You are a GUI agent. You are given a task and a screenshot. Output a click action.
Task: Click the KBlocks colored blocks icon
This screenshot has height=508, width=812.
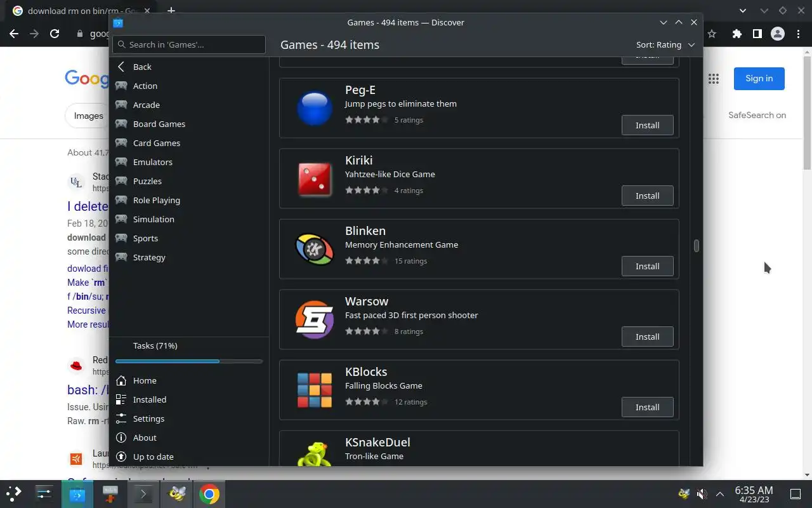(315, 390)
